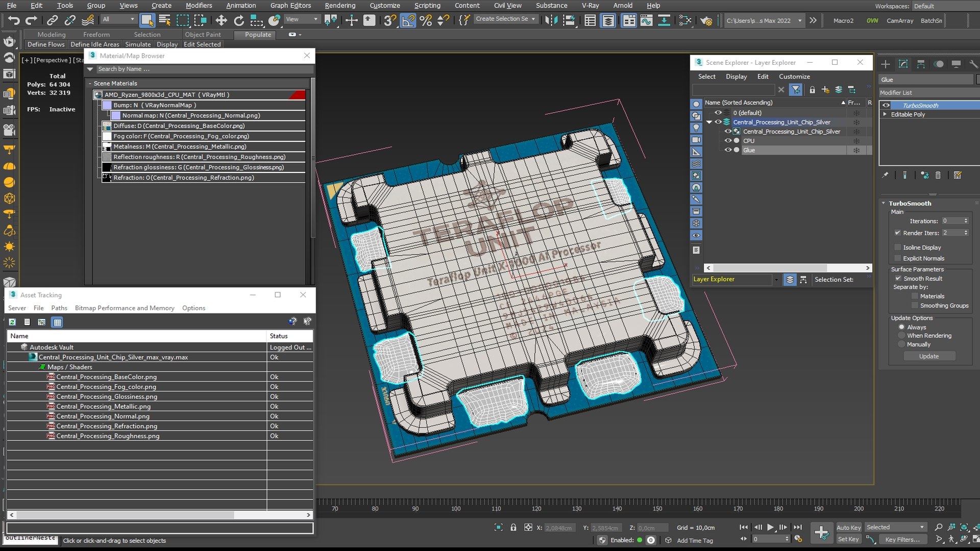Click Pin Stack pin icon
The image size is (980, 551).
coord(885,175)
